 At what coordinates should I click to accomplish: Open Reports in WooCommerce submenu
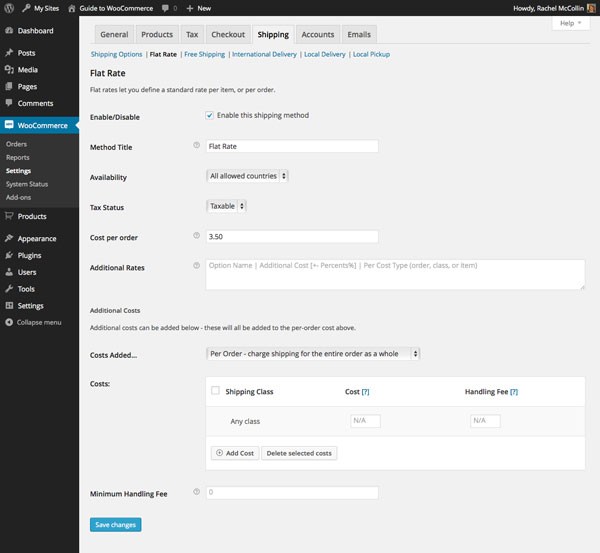coord(18,157)
